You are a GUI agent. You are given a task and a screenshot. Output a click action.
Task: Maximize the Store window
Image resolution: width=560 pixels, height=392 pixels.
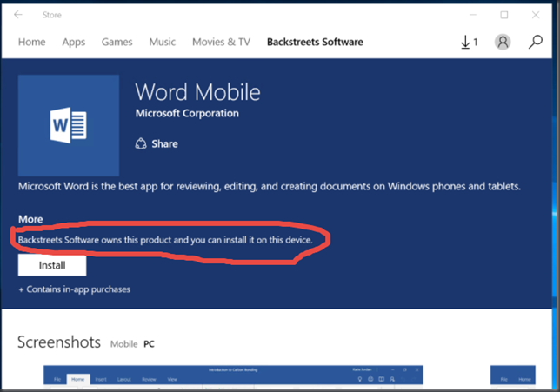pyautogui.click(x=504, y=15)
